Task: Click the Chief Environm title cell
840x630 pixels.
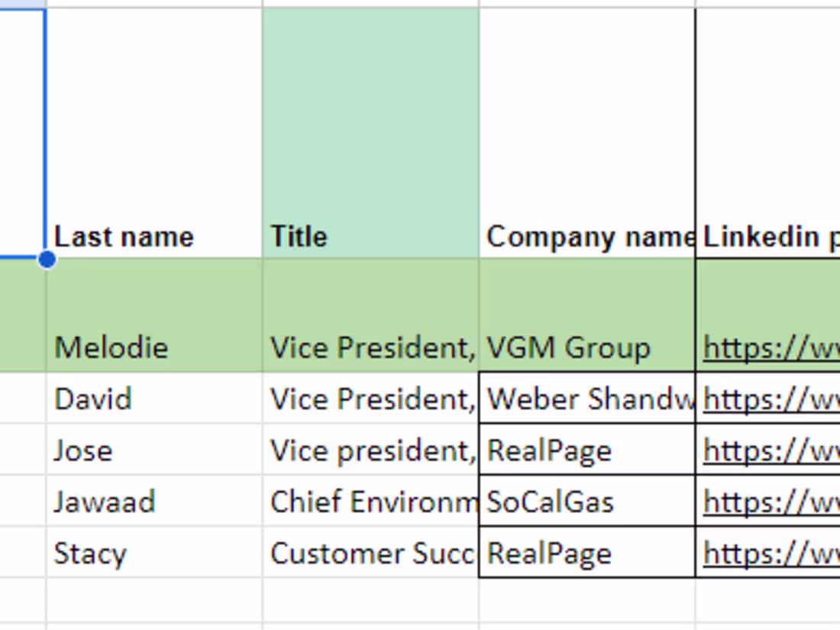Action: coord(370,501)
